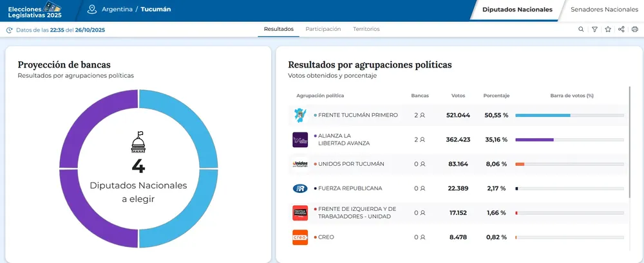Click the results table vertical scrollbar
Screen dimensions: 644x263
click(629, 141)
